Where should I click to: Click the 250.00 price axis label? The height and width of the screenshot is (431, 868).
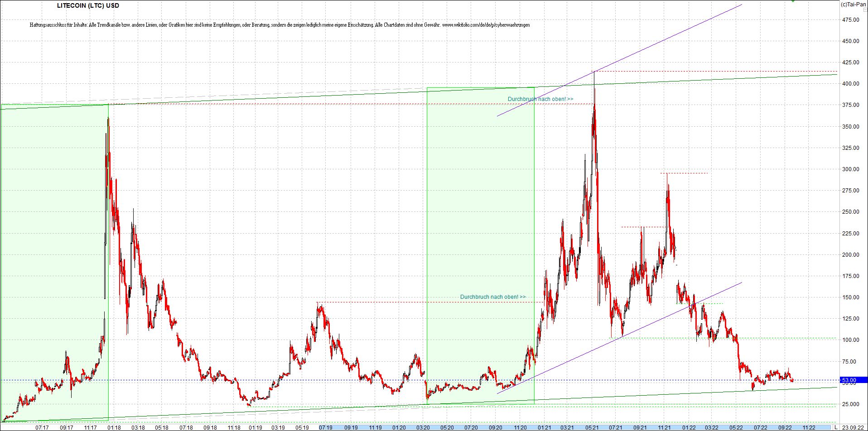(850, 212)
